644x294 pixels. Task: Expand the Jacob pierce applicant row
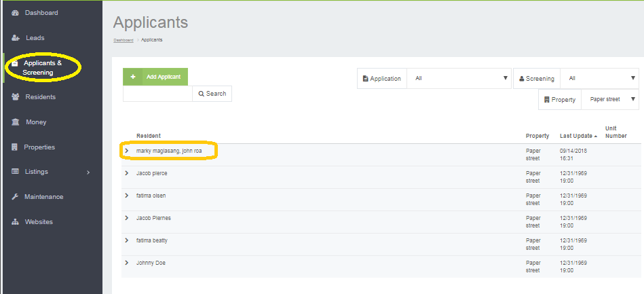coord(126,173)
